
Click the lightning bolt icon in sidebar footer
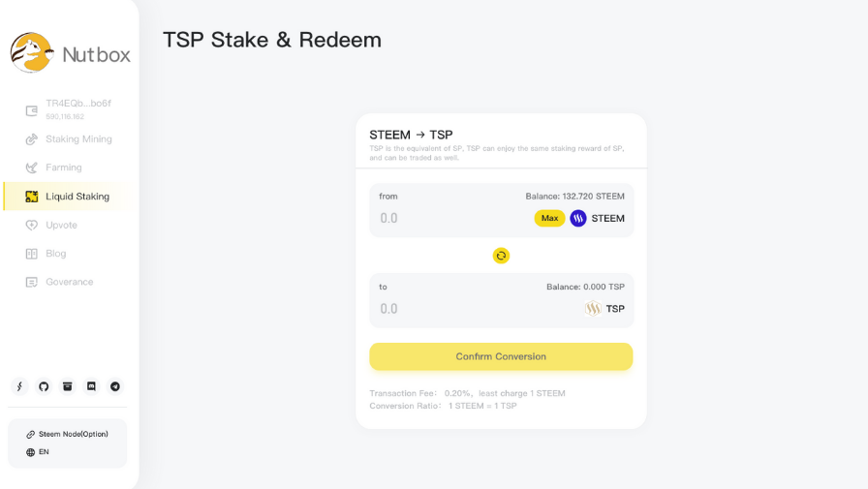click(x=19, y=386)
